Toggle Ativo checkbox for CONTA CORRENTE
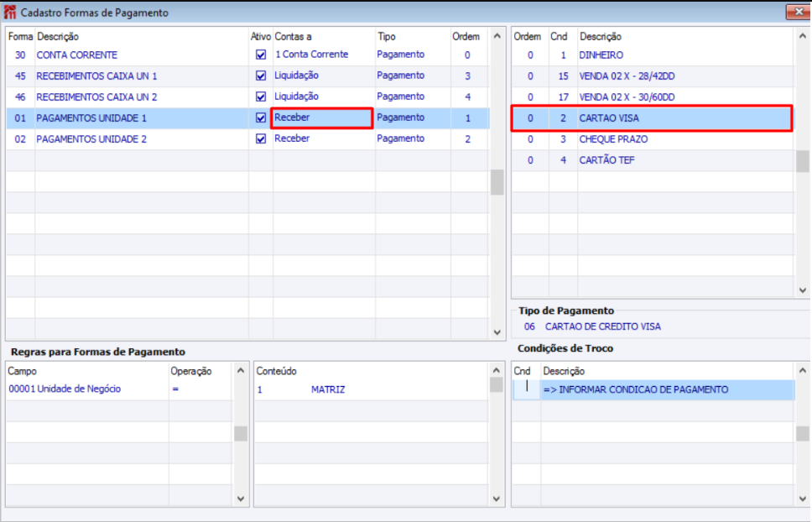 (x=261, y=55)
